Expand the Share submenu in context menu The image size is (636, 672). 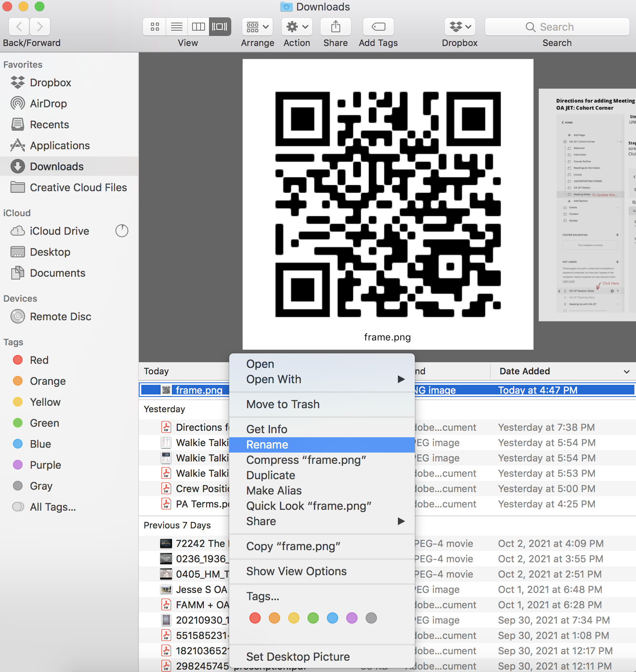point(322,521)
